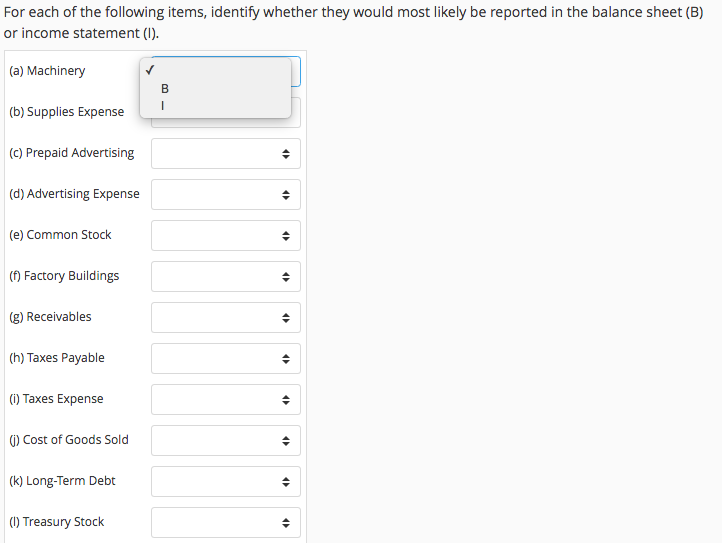The image size is (722, 543).
Task: Open the Long-Term Debt dropdown
Action: [225, 481]
